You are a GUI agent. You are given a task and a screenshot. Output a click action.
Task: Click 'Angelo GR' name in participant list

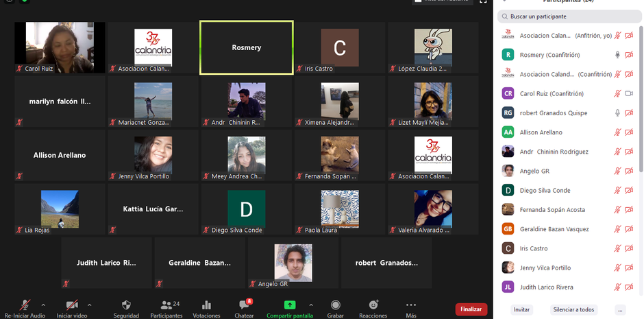tap(534, 171)
